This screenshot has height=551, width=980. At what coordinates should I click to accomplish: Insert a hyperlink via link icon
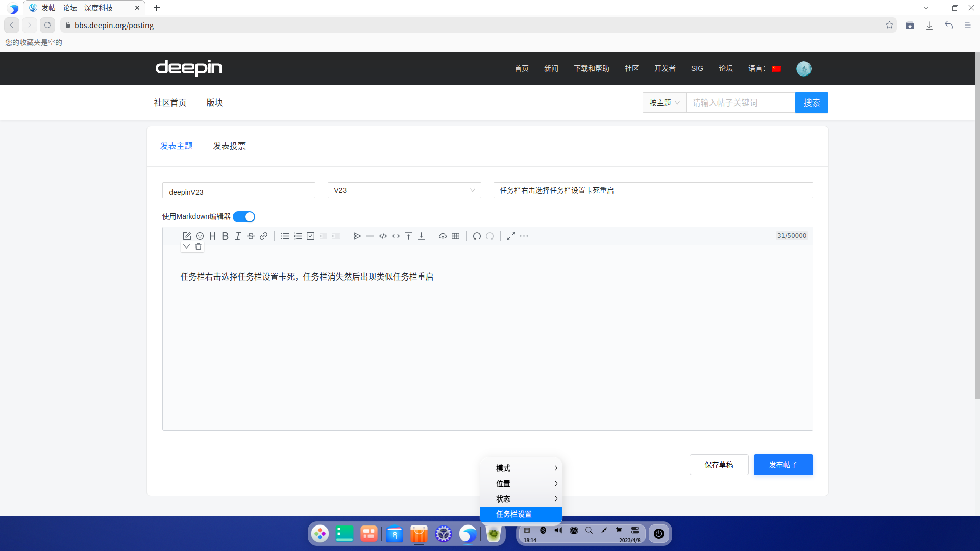point(263,236)
